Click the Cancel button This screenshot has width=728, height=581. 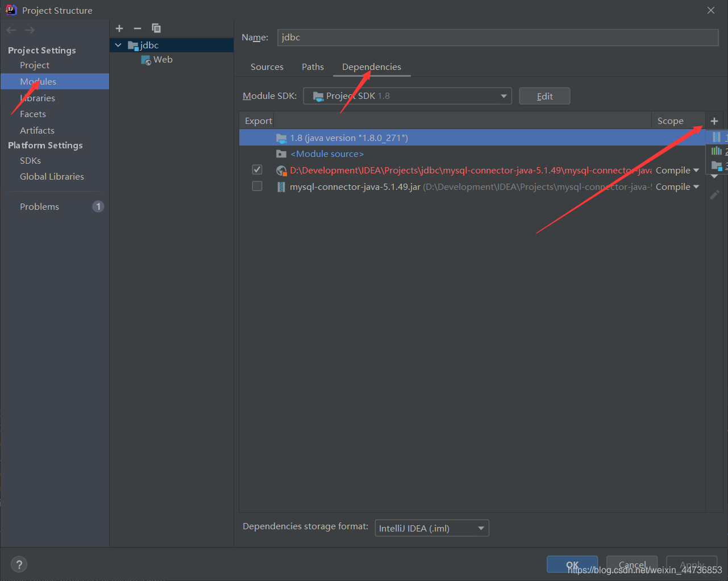[632, 565]
